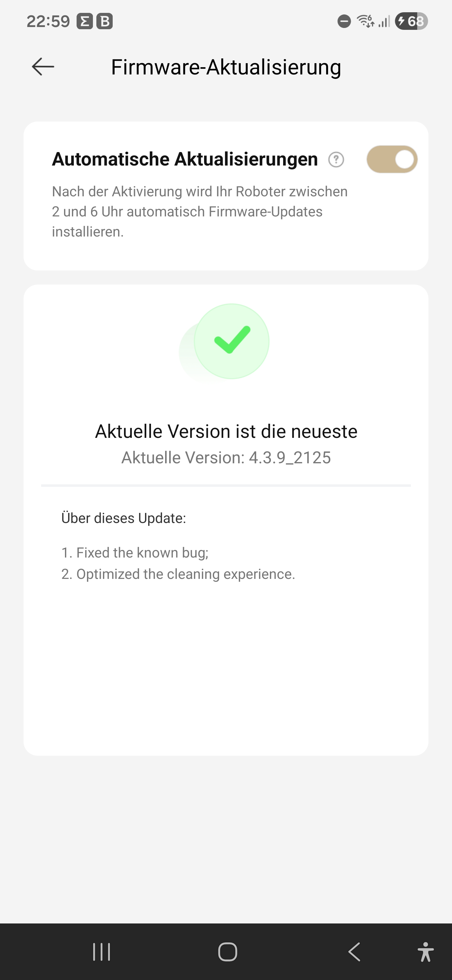Tap the Wi-Fi status icon
Image resolution: width=452 pixels, height=980 pixels.
[366, 21]
